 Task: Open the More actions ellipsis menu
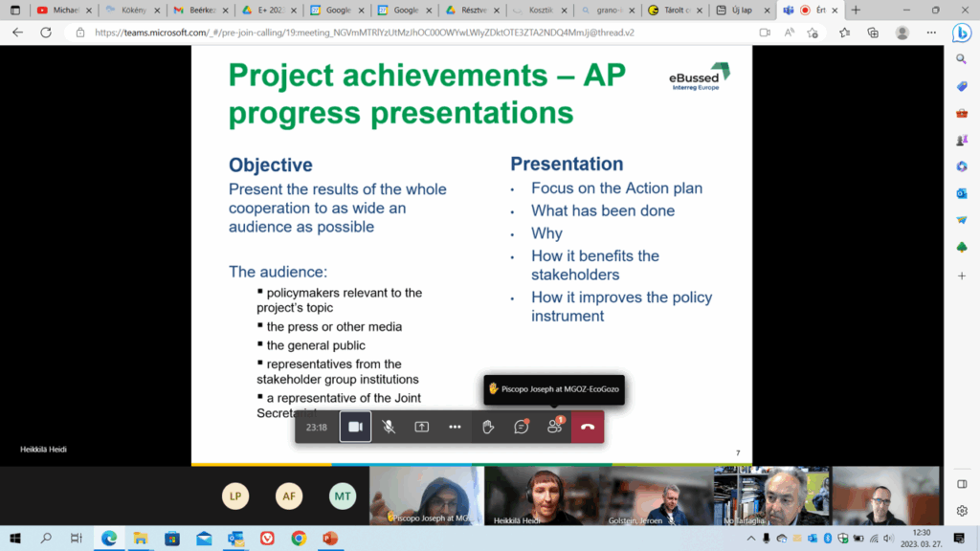coord(455,427)
